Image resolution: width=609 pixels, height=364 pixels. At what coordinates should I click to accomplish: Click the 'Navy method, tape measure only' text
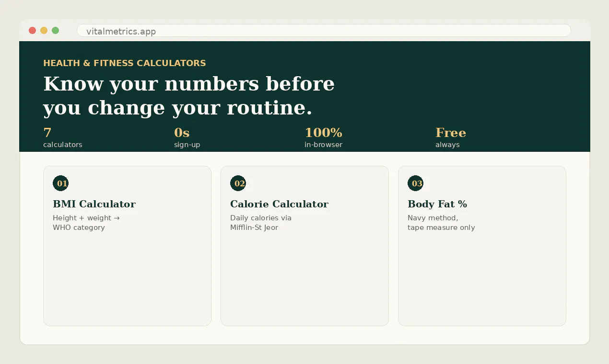coord(441,223)
